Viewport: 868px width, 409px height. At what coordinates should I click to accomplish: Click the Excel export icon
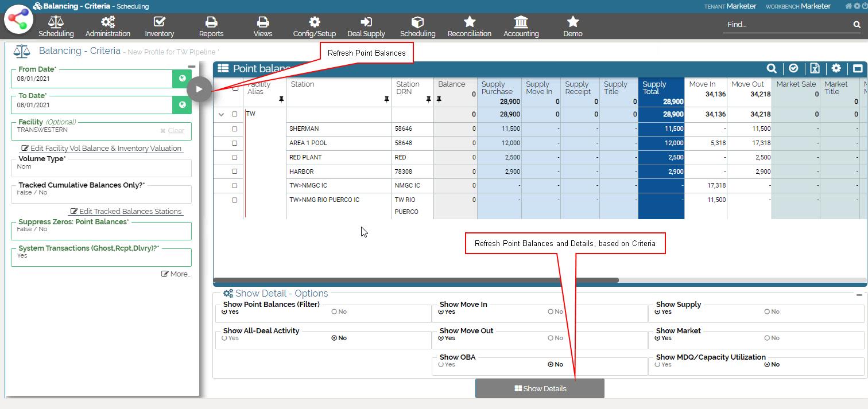coord(815,69)
